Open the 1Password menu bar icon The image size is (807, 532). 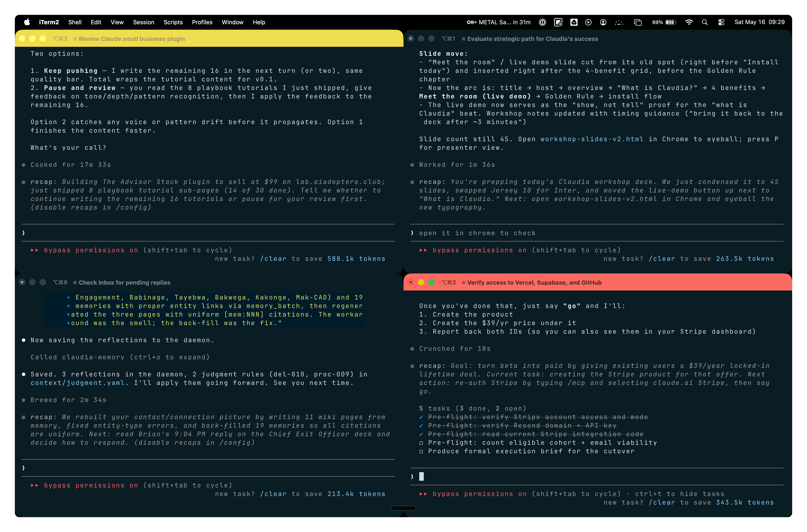[542, 22]
